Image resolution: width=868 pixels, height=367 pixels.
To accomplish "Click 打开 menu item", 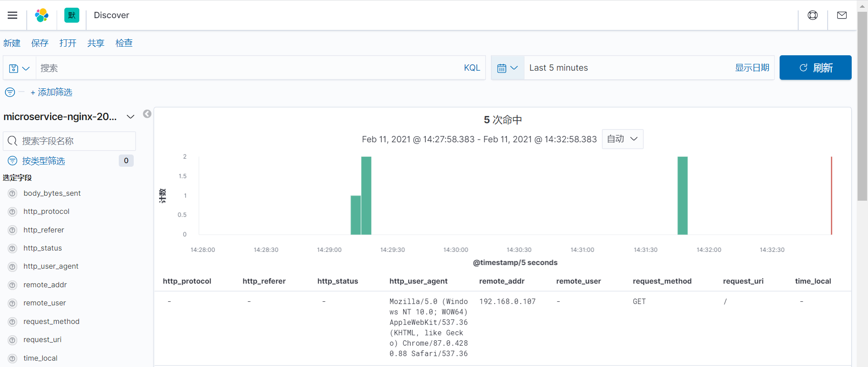I will tap(68, 43).
